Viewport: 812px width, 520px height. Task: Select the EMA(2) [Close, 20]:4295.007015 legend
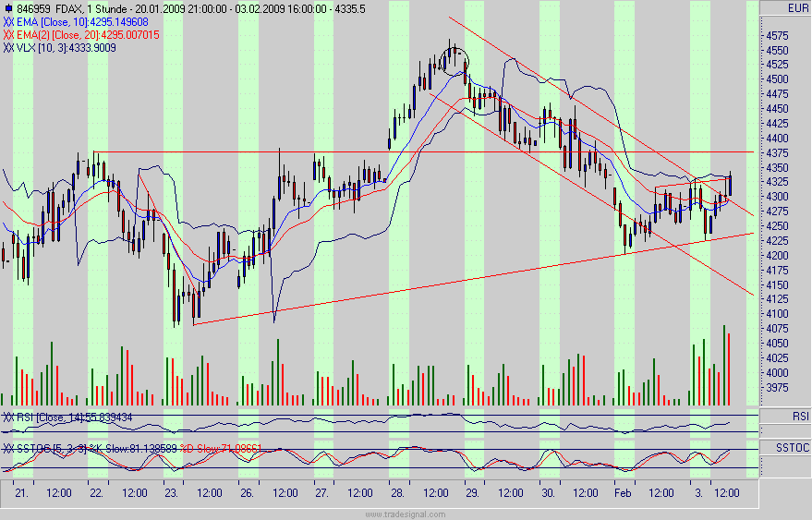[x=88, y=35]
